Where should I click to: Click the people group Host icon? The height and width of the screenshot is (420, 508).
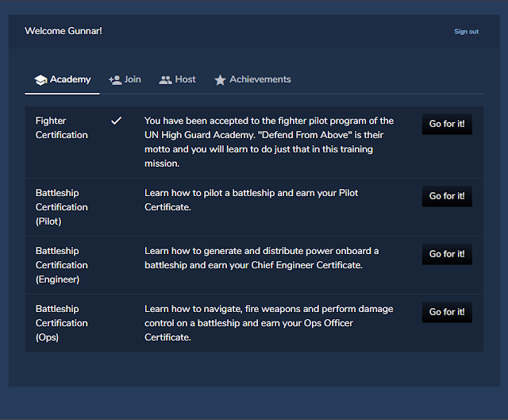click(166, 80)
